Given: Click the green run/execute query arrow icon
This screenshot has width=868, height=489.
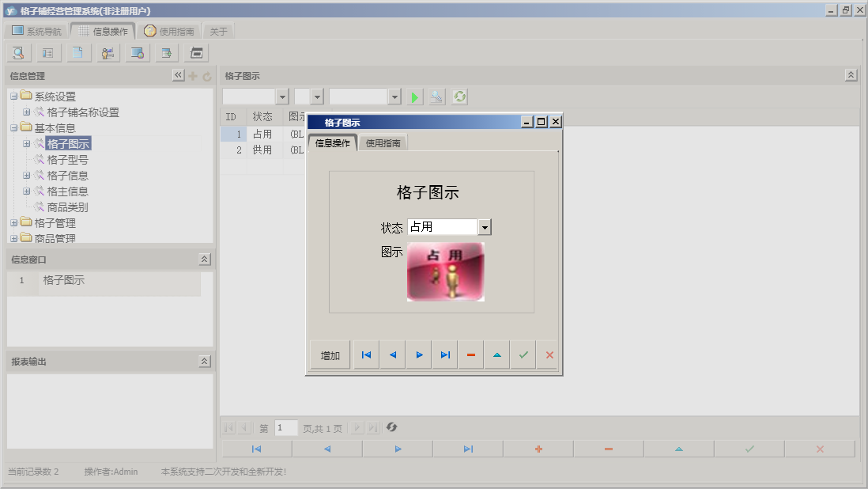Looking at the screenshot, I should pyautogui.click(x=414, y=97).
